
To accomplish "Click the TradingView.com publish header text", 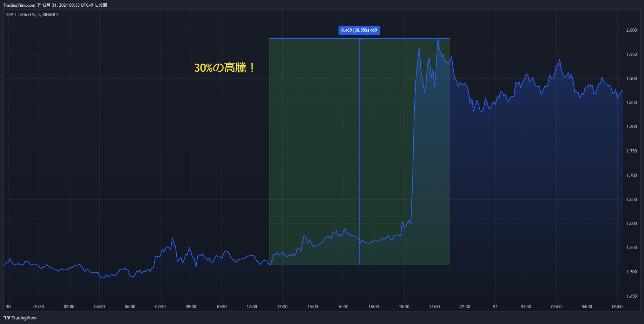I will pyautogui.click(x=55, y=5).
